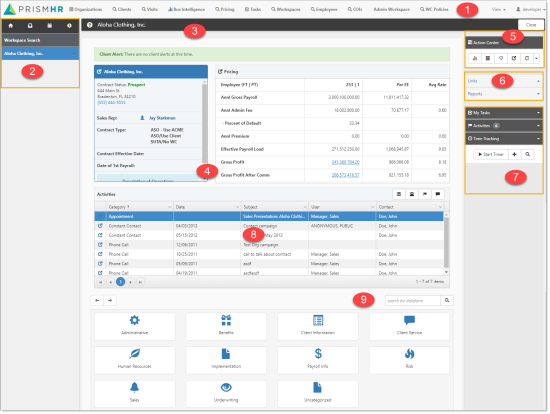Screen dimensions: 550x414
Task: Open the Home icon in the sidebar
Action: 11,26
